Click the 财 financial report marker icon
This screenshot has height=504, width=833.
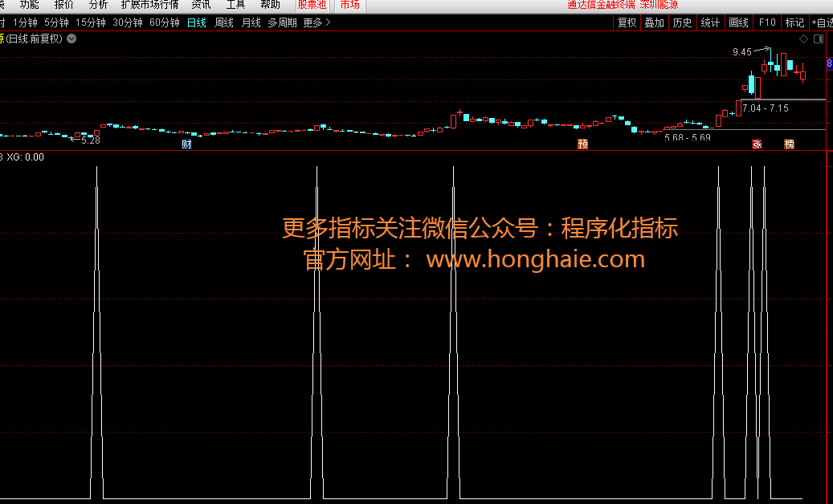pos(186,144)
